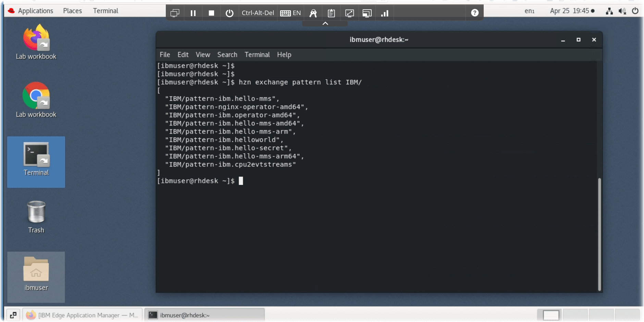Screen dimensions: 644x322
Task: Click the power icon in remote toolbar
Action: 230,13
